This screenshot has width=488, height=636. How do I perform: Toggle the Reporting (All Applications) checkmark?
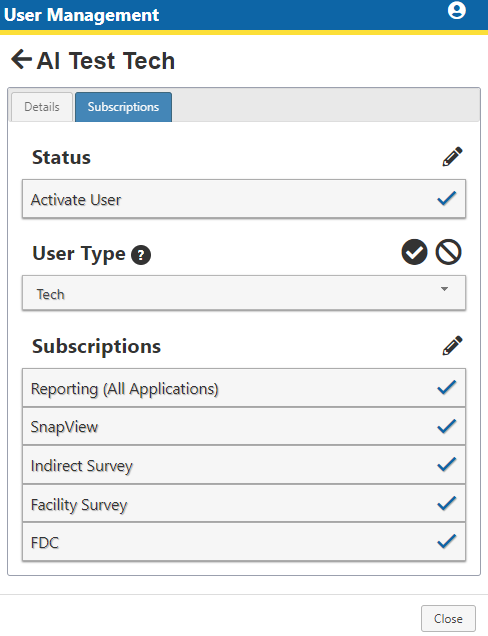coord(447,388)
